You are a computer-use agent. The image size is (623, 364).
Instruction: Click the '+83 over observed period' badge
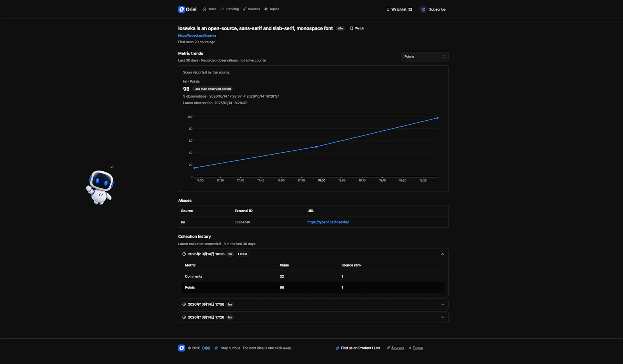click(213, 89)
